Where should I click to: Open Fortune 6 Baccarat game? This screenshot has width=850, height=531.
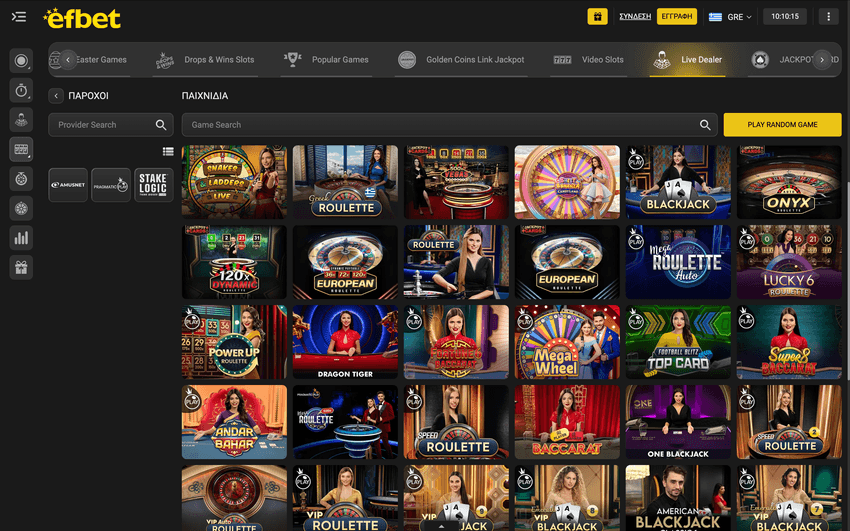[456, 342]
